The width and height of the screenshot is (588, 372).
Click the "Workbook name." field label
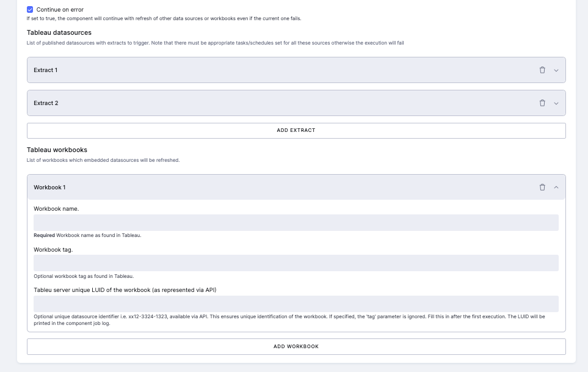tap(56, 209)
